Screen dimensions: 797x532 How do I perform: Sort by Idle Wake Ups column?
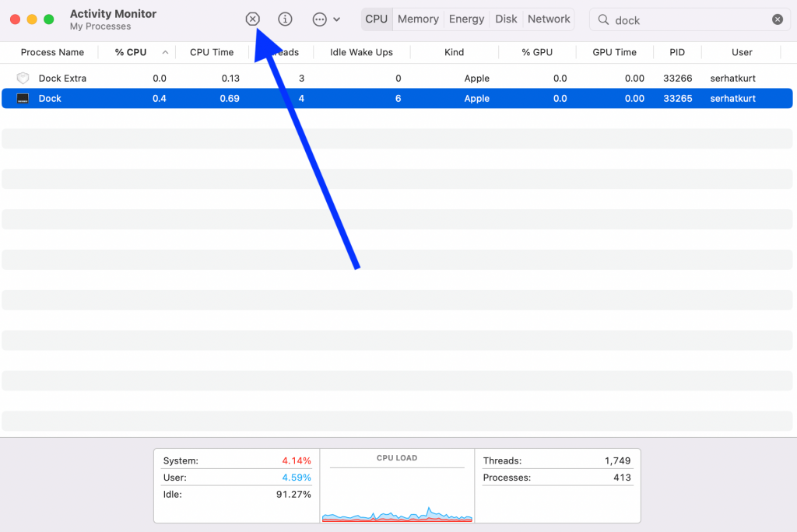tap(361, 52)
